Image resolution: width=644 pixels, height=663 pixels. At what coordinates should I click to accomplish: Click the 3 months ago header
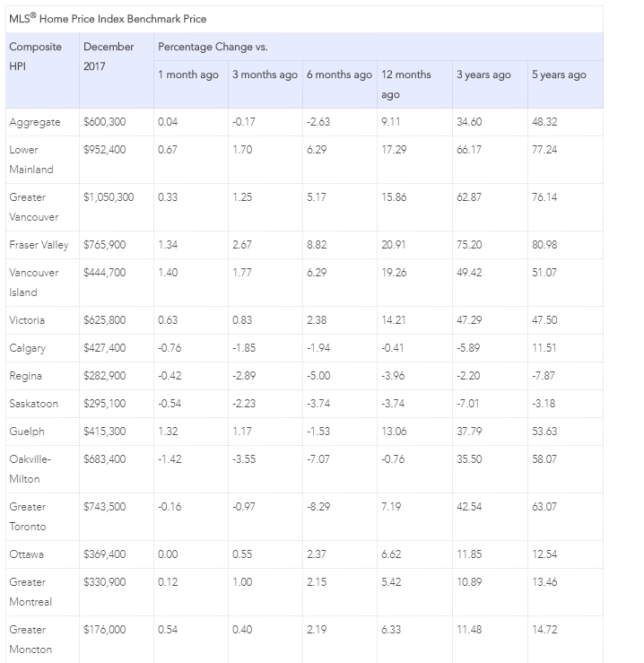tap(265, 74)
